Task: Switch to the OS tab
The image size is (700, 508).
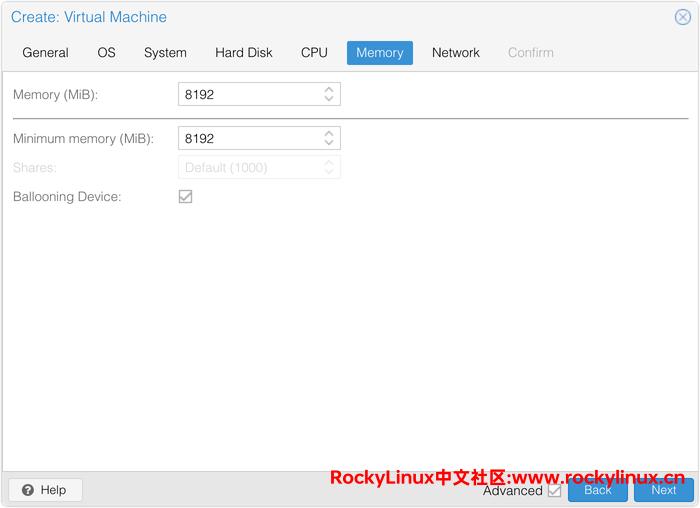Action: (x=106, y=53)
